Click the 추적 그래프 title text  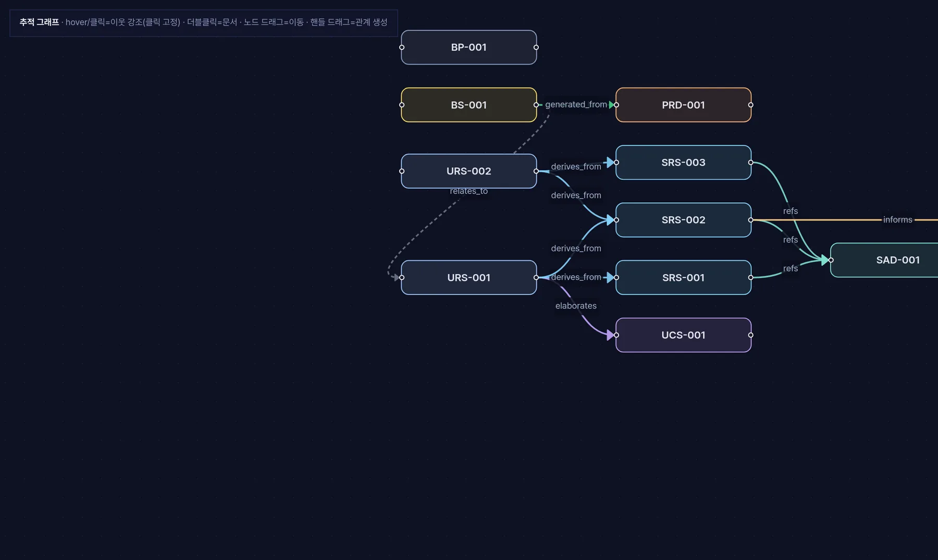coord(39,22)
